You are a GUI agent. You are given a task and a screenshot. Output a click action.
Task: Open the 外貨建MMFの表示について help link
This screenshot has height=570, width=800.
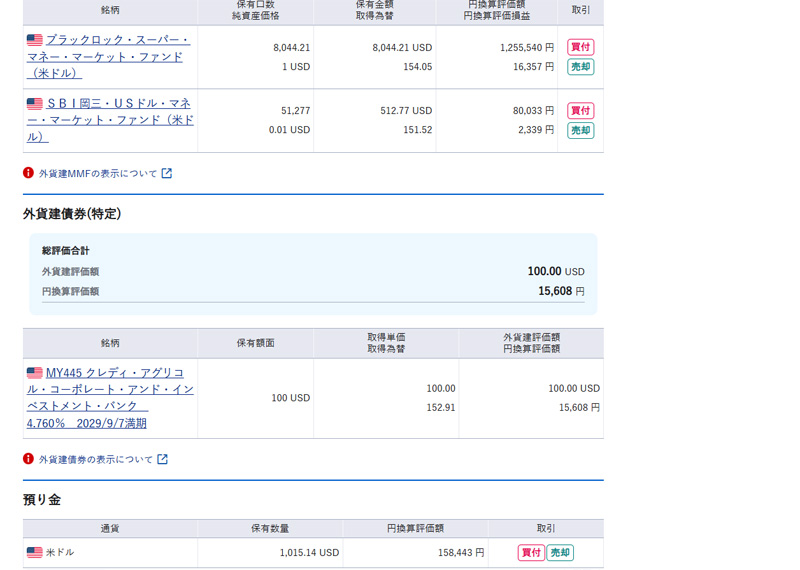point(98,173)
